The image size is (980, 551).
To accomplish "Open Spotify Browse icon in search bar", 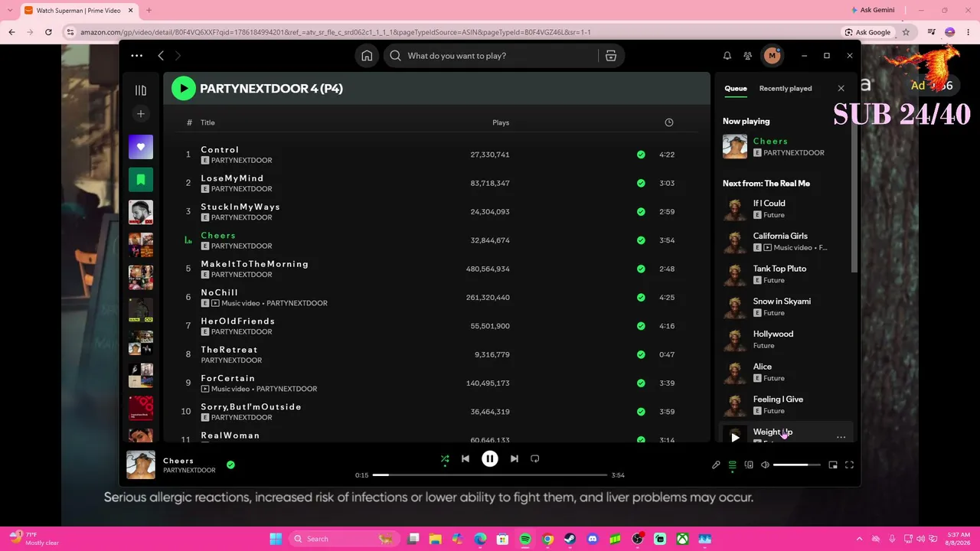I will click(611, 56).
